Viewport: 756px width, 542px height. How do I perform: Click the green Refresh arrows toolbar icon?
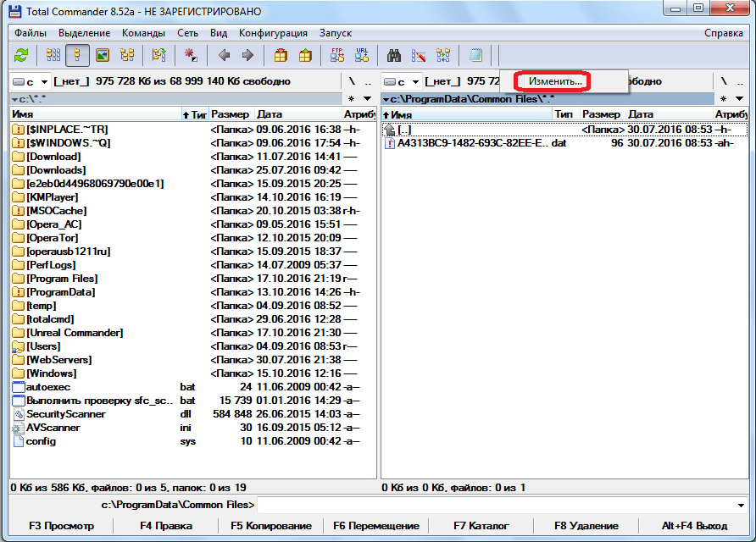click(x=22, y=56)
